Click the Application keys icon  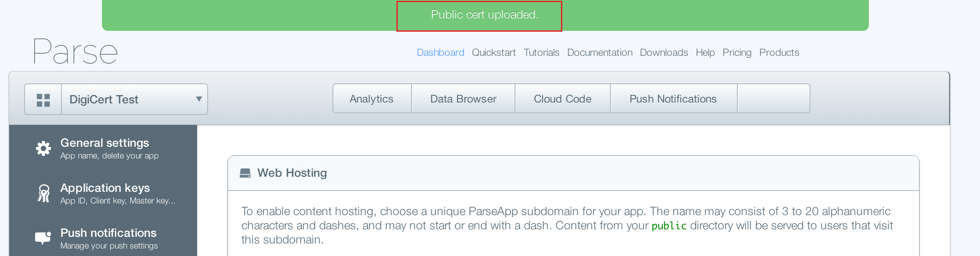click(x=43, y=193)
